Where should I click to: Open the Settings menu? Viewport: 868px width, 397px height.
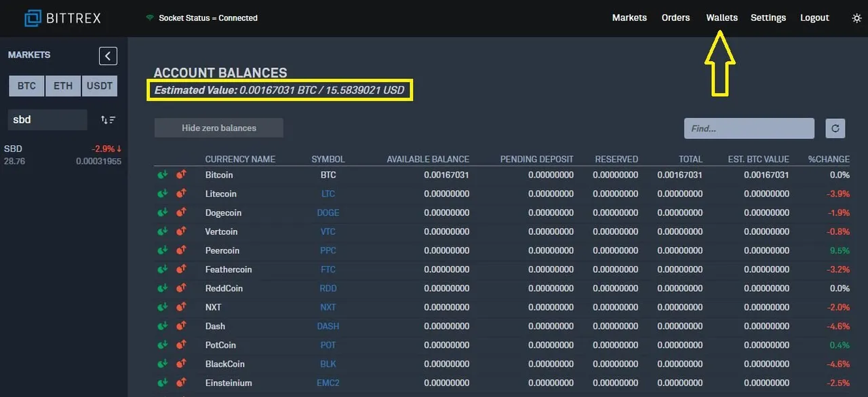(x=768, y=18)
